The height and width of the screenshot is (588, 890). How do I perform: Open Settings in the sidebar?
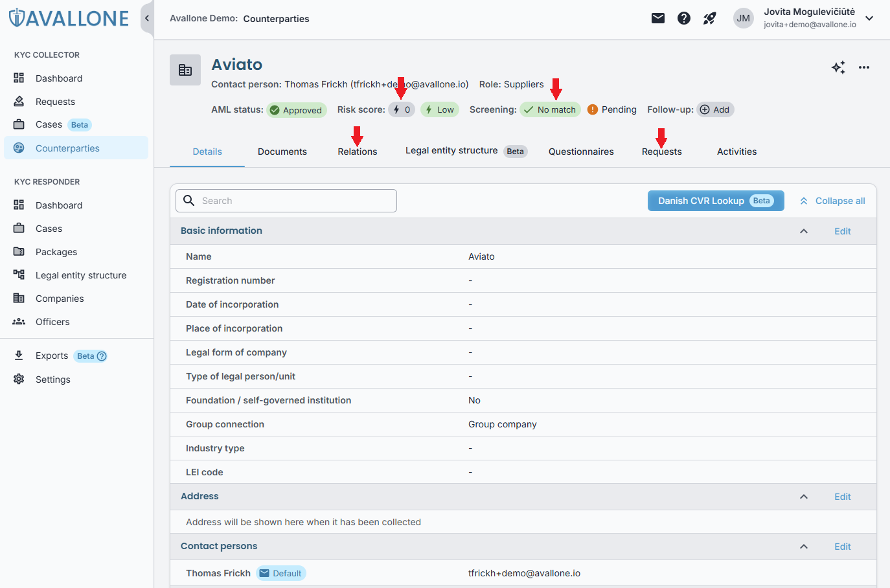(76, 379)
